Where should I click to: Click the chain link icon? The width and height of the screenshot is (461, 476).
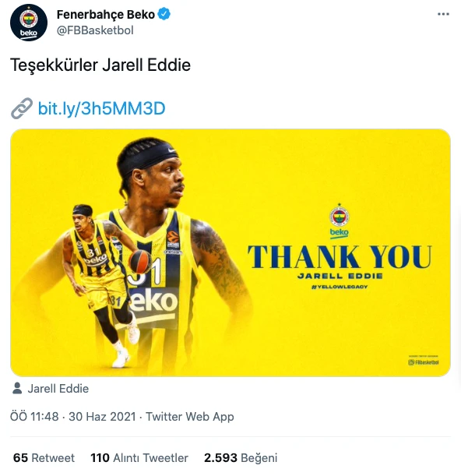(x=22, y=108)
